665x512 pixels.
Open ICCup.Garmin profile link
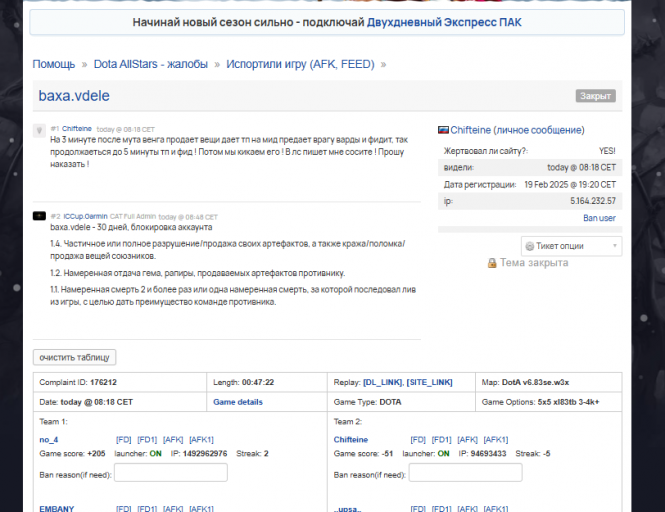pyautogui.click(x=85, y=216)
